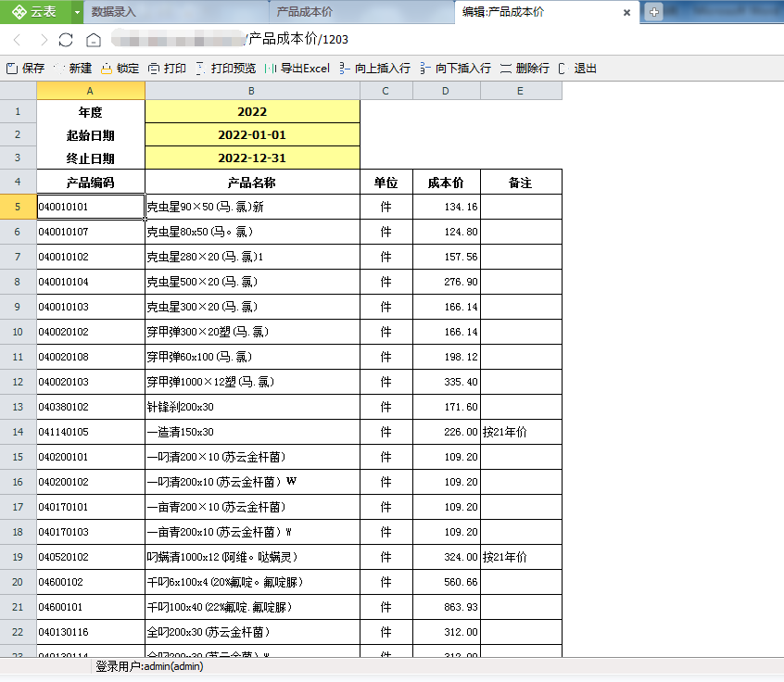Screen dimensions: 784x682
Task: Click remark 按21年价 in row 14
Action: (521, 432)
